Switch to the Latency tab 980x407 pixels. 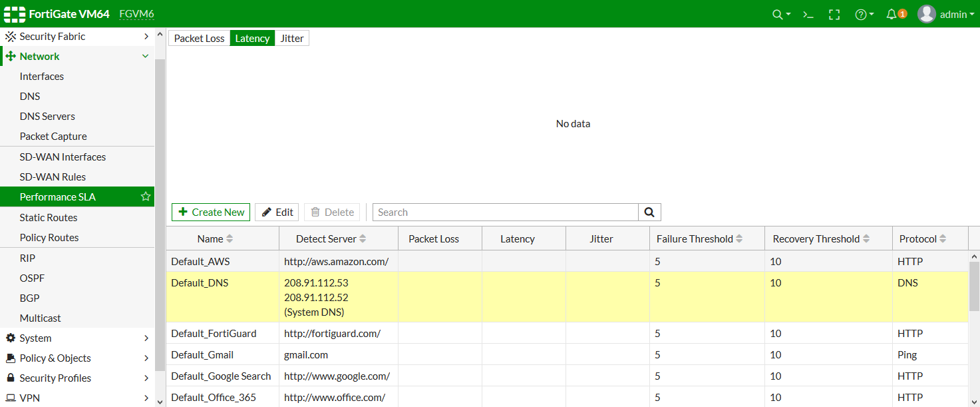252,39
